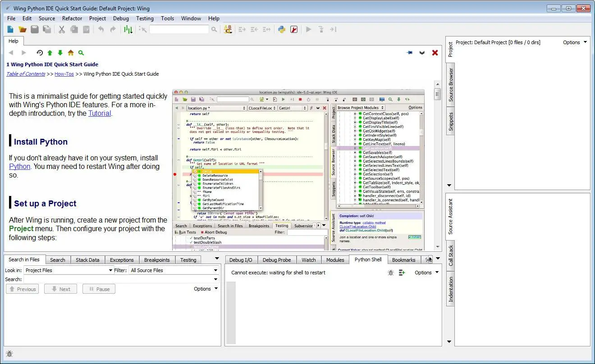Open the Project panel Options dropdown
Image resolution: width=595 pixels, height=364 pixels.
click(x=575, y=42)
